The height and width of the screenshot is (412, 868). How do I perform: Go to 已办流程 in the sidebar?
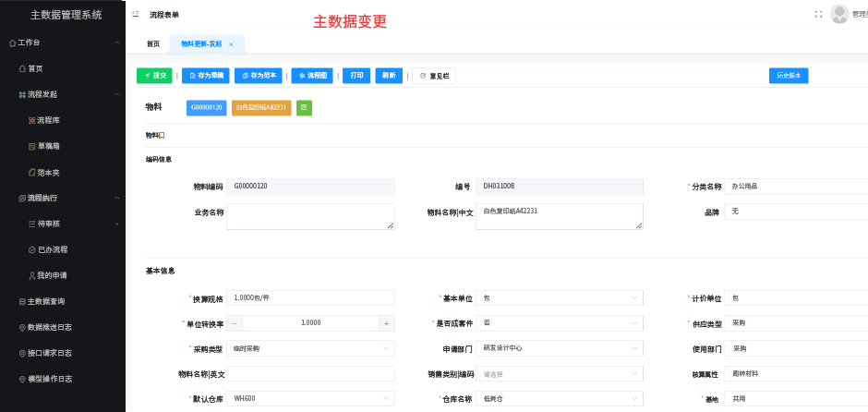tap(51, 249)
